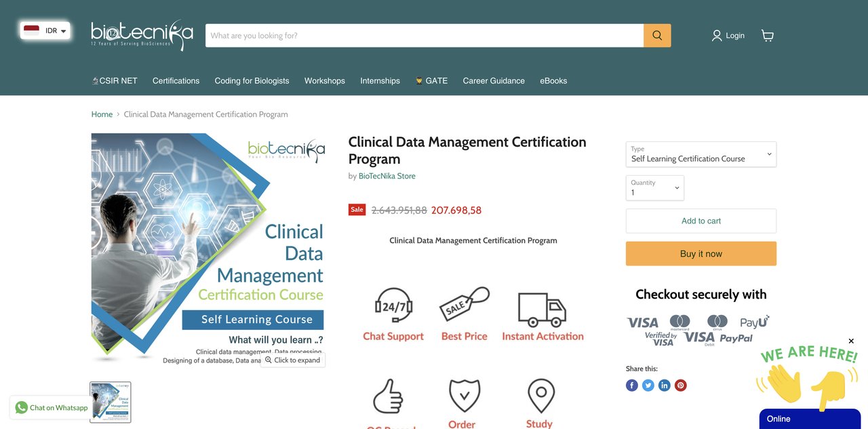Open Internships menu
This screenshot has width=868, height=429.
pos(380,81)
